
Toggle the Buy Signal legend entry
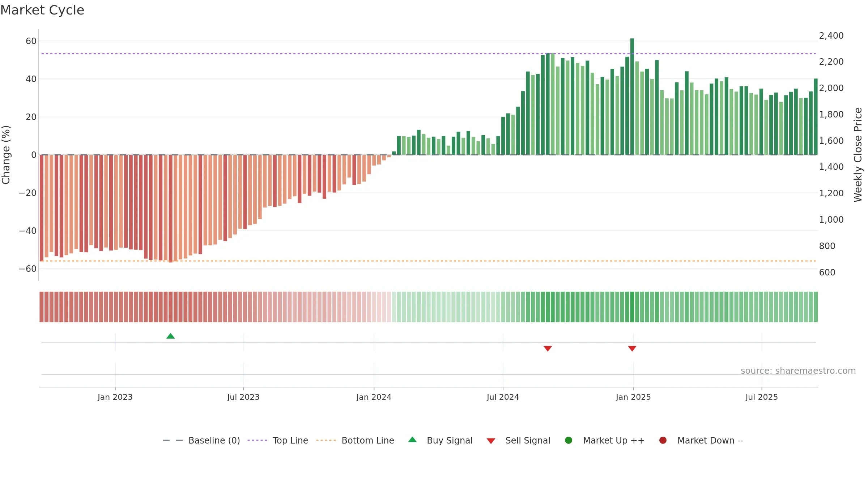(x=440, y=440)
